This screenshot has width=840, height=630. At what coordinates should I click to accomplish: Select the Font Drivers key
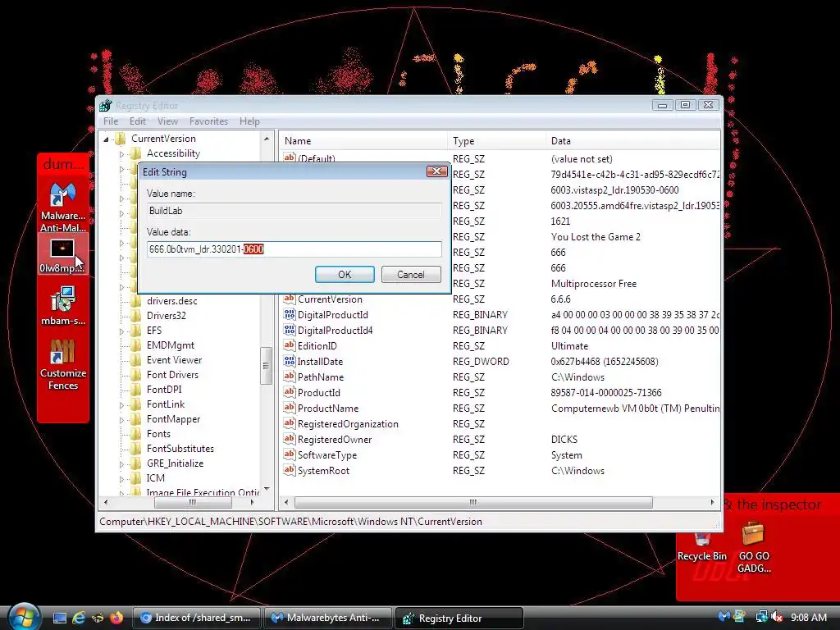[x=172, y=375]
